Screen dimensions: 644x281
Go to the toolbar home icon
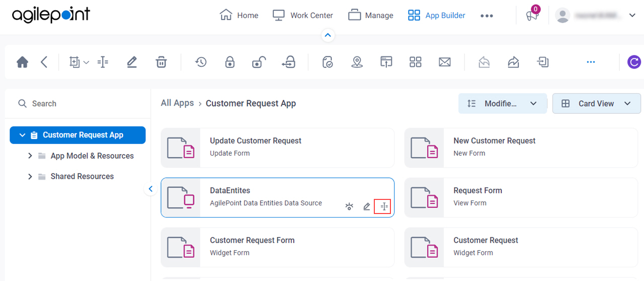coord(22,62)
